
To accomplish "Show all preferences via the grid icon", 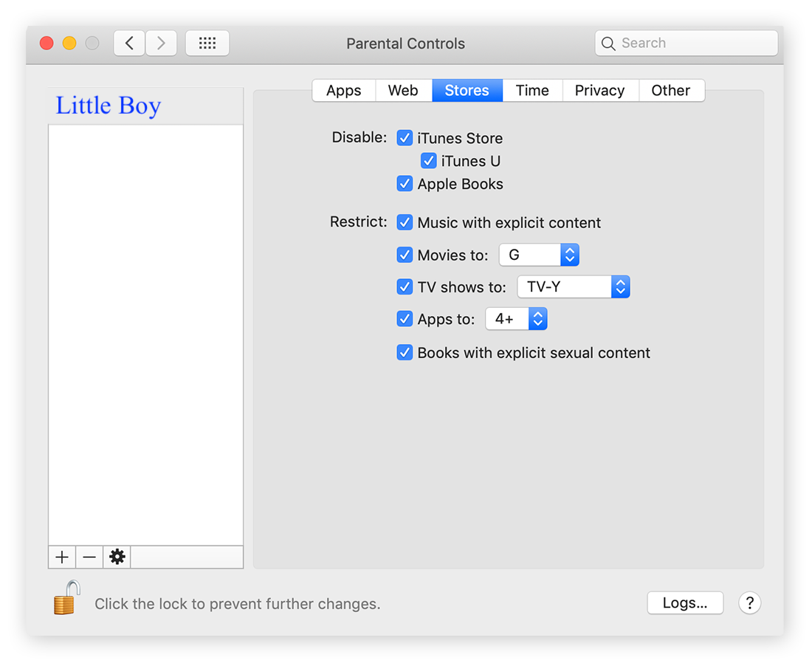I will tap(207, 44).
